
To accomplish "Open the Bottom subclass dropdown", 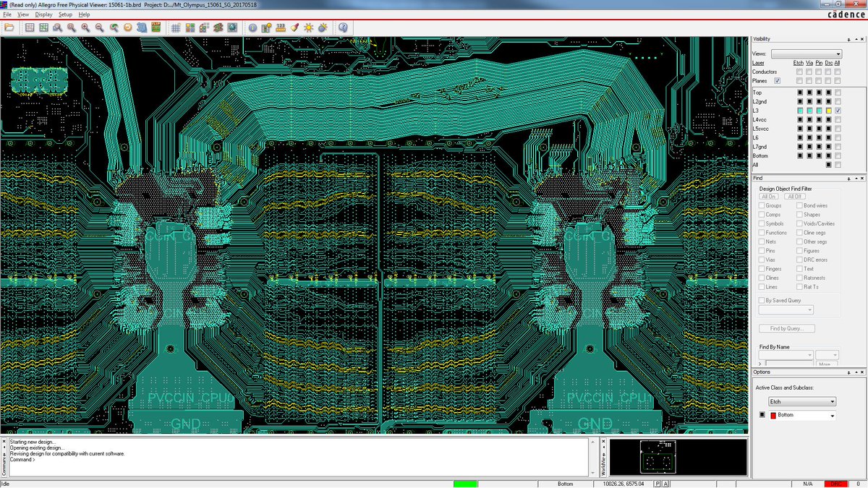I will (802, 415).
